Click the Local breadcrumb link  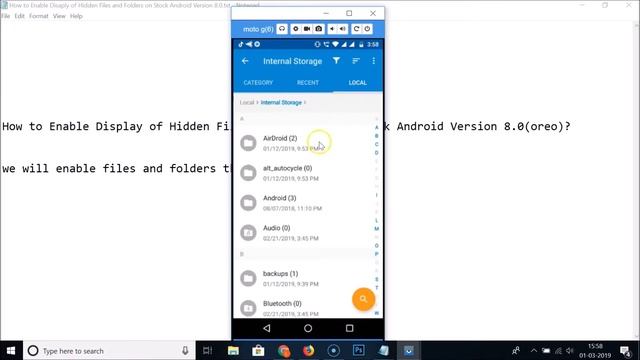point(247,102)
